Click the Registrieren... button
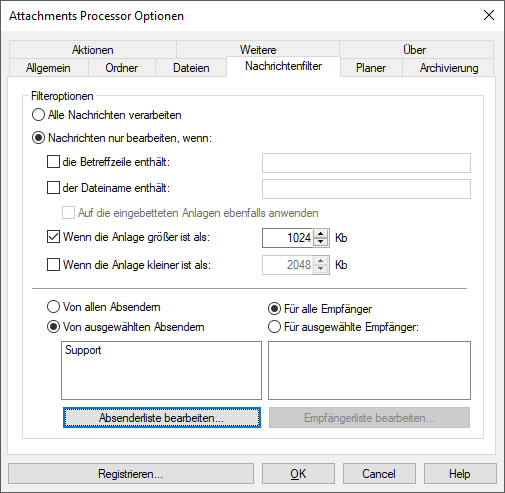This screenshot has height=493, width=505. (131, 474)
